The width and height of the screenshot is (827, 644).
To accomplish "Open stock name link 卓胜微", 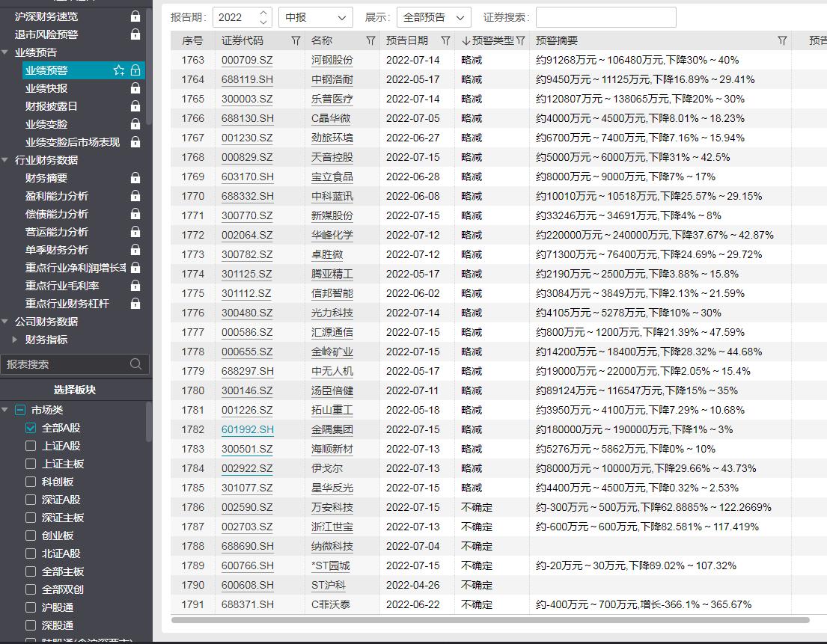I will pyautogui.click(x=327, y=254).
